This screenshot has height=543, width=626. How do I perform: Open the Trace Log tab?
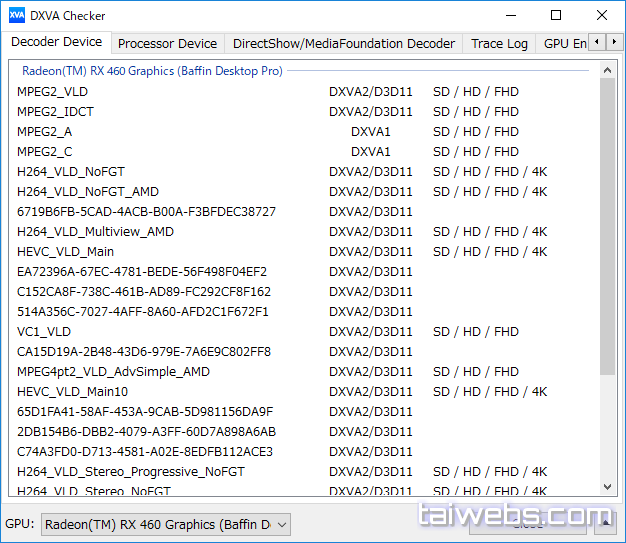499,43
